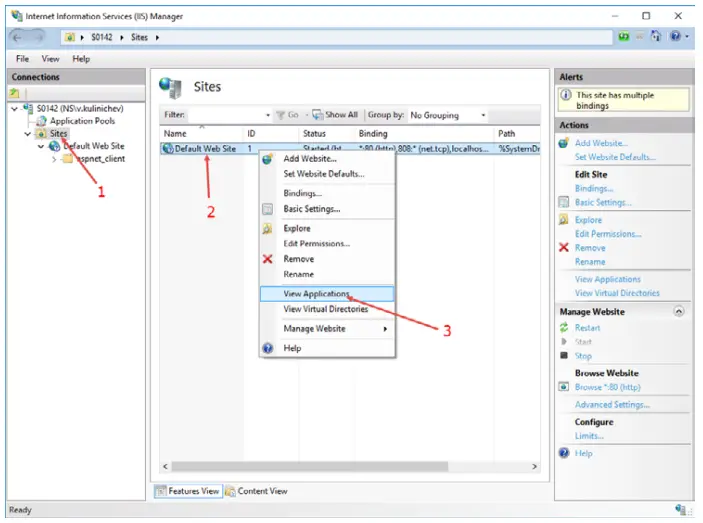Click the Restart green arrows icon
703x523 pixels.
[x=564, y=328]
